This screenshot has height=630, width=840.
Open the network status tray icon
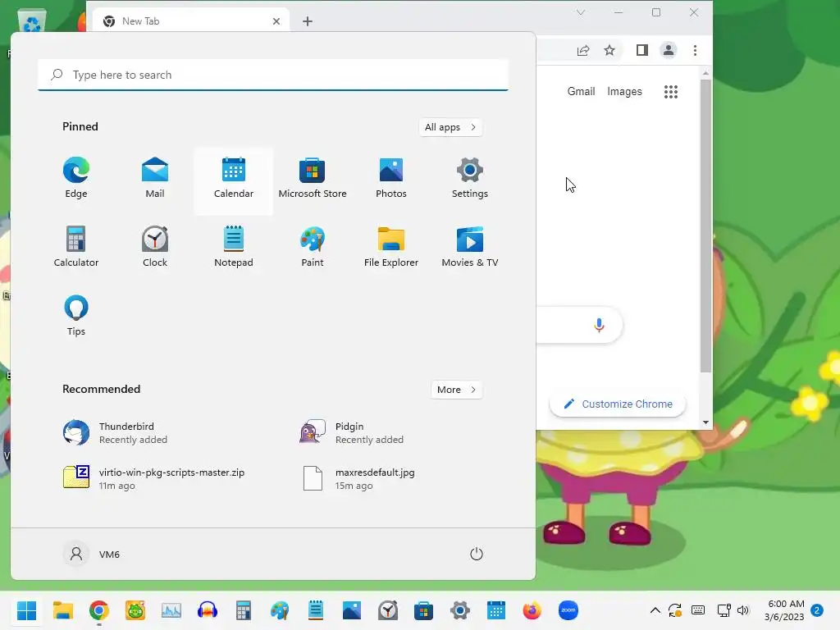click(x=724, y=610)
